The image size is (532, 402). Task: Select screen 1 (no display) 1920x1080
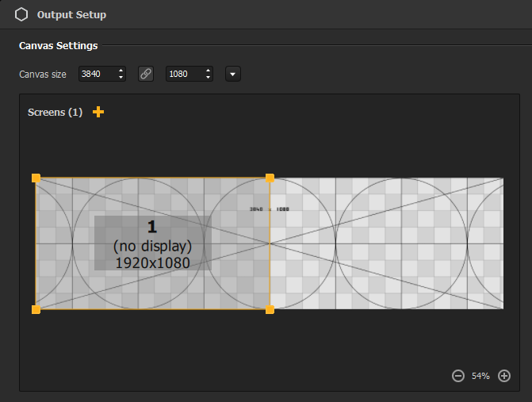point(152,243)
